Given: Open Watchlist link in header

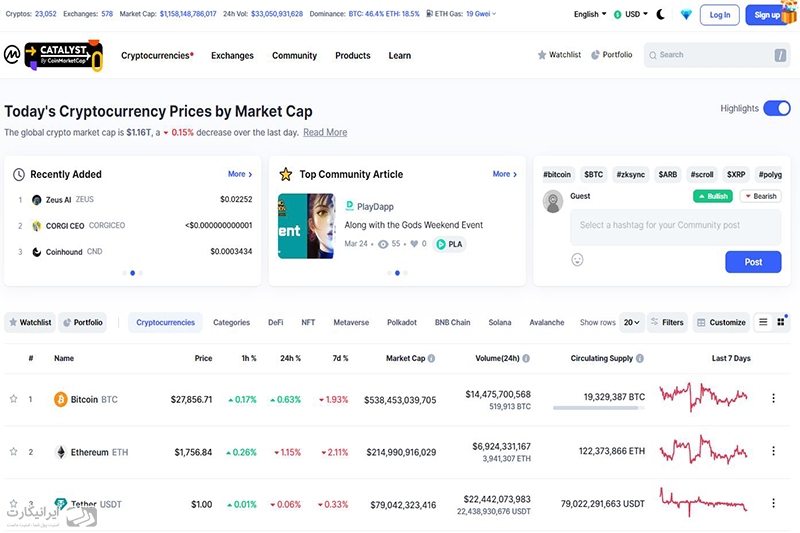Looking at the screenshot, I should point(559,55).
